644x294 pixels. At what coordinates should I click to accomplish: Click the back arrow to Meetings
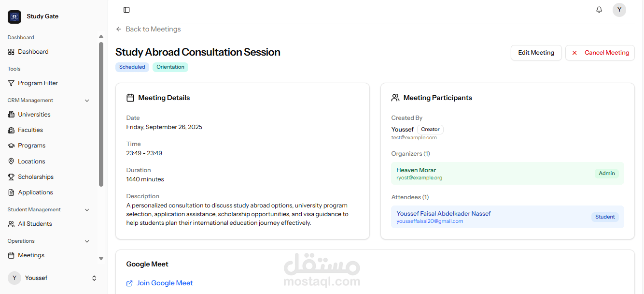119,29
